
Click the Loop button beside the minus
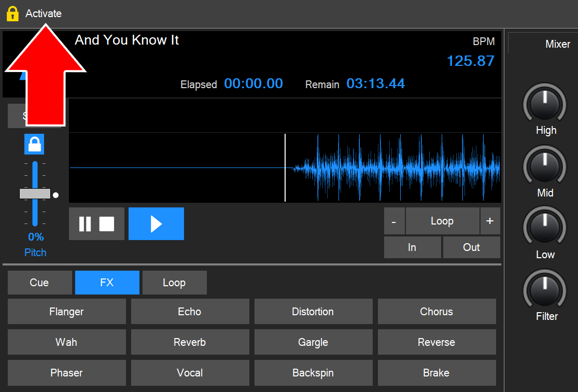(442, 221)
